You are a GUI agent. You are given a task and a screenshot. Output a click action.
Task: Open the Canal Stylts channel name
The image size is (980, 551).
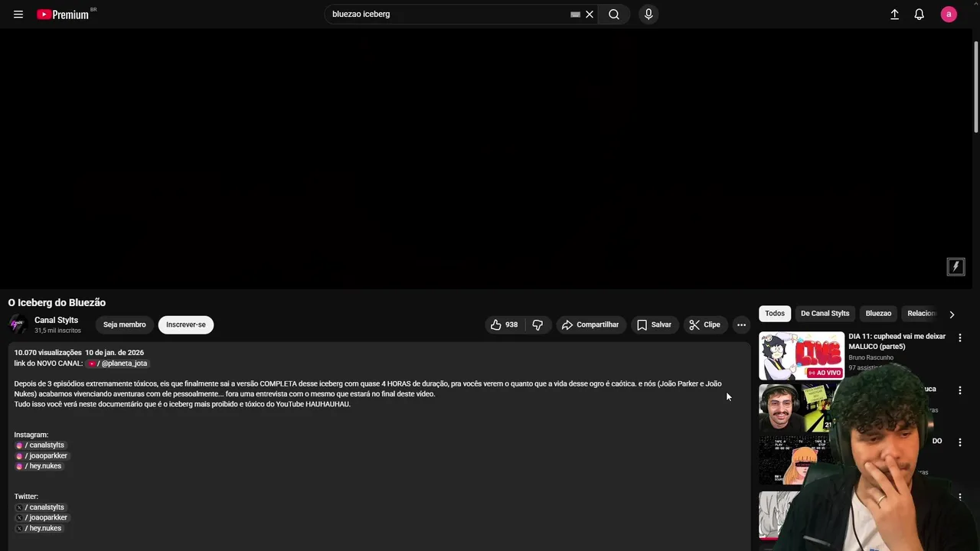(56, 320)
